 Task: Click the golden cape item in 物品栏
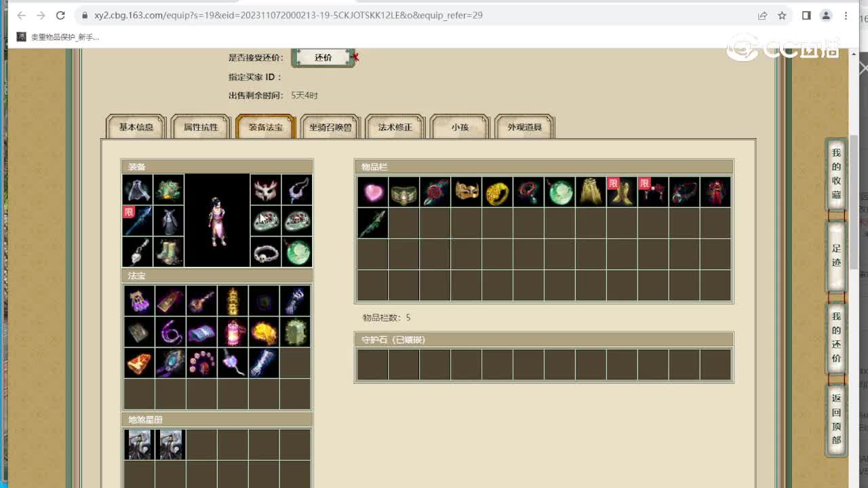point(591,192)
